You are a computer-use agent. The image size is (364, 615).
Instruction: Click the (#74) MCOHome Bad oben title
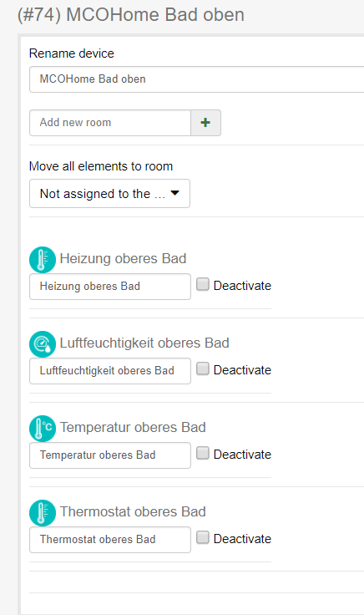coord(131,15)
